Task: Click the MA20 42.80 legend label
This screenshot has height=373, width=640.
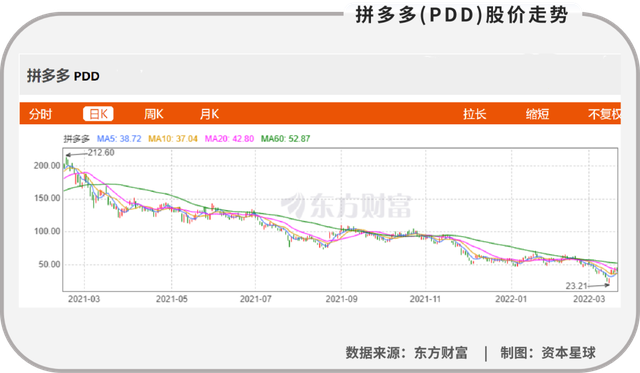Action: coord(229,139)
